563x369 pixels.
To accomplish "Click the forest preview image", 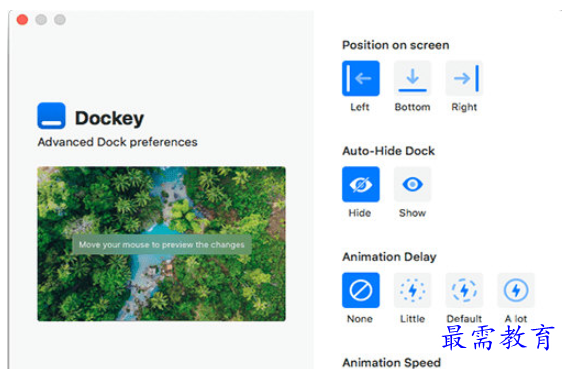I will pos(162,244).
